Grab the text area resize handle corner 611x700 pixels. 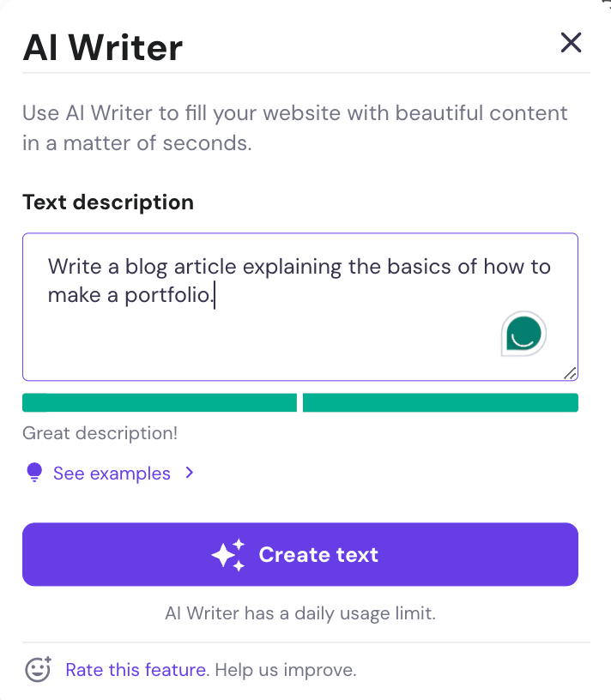(571, 372)
